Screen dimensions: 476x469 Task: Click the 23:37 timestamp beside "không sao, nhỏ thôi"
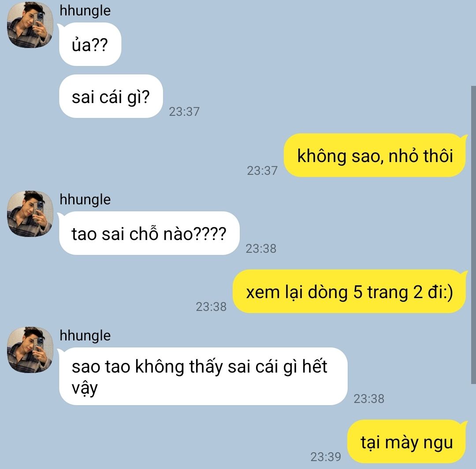click(262, 170)
